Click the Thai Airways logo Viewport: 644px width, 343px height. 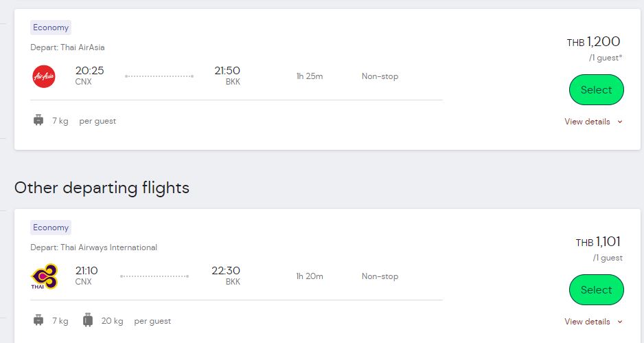tap(45, 276)
